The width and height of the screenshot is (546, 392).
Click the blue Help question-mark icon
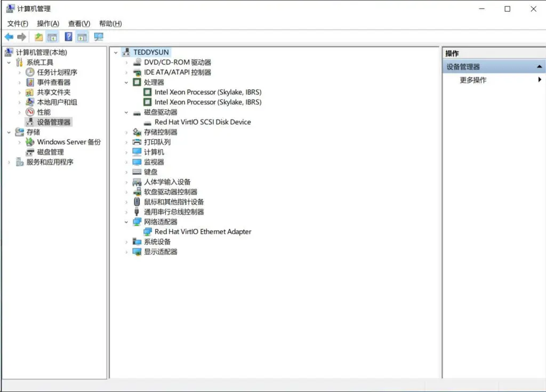tap(69, 37)
